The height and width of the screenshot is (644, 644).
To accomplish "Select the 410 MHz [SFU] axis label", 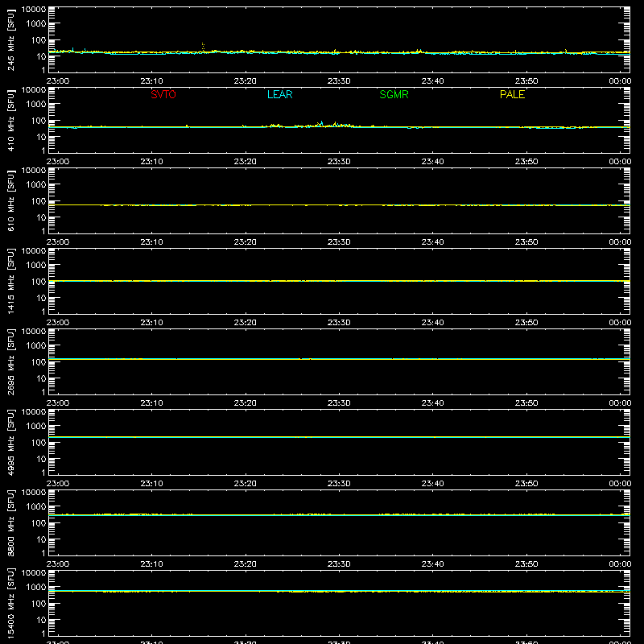I will click(11, 120).
